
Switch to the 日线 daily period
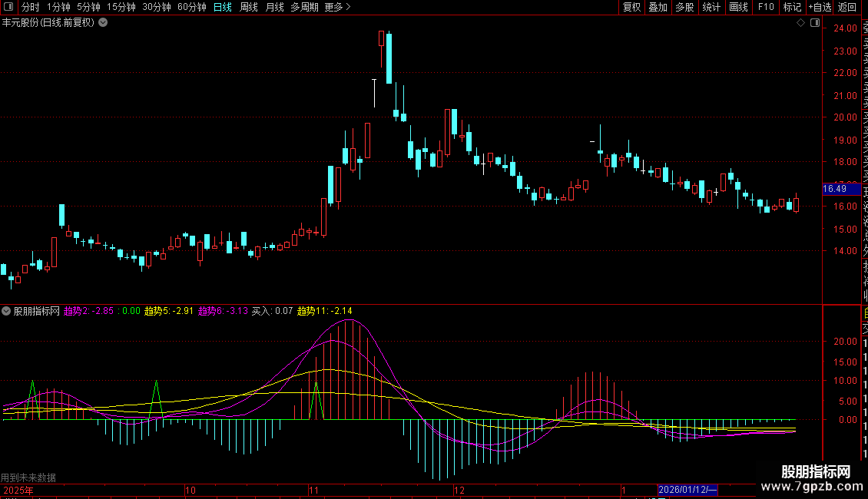(222, 8)
